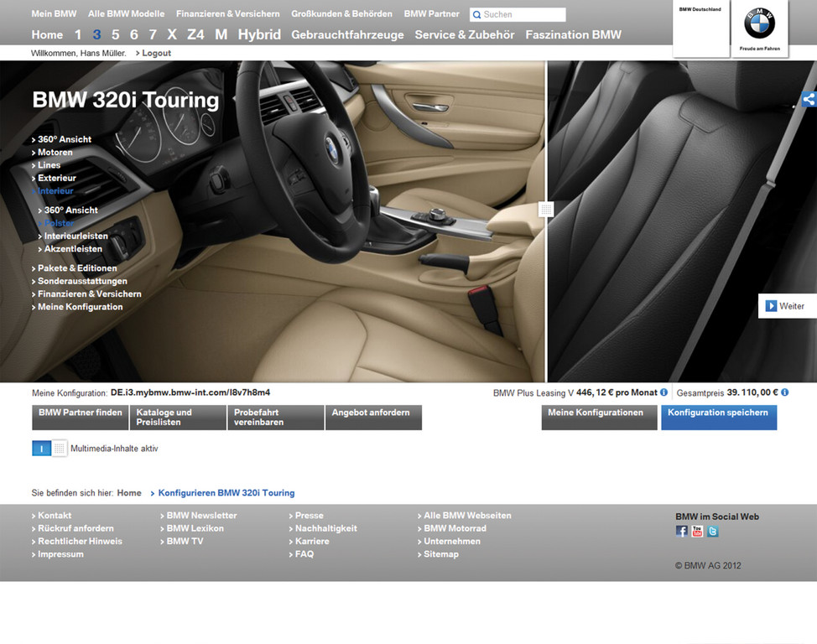Open Alle BMW Modelle menu

click(x=126, y=14)
